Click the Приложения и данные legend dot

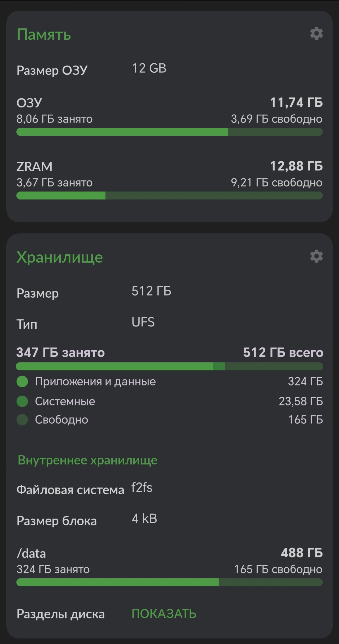(22, 381)
